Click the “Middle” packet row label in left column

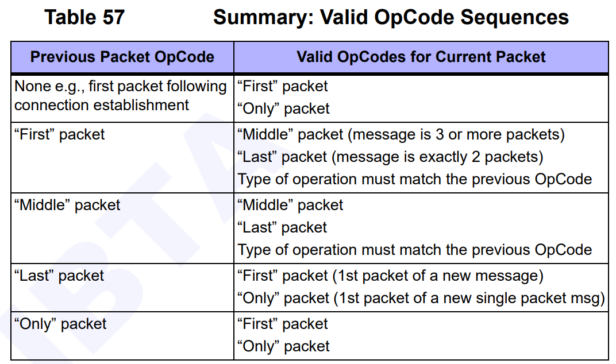67,205
